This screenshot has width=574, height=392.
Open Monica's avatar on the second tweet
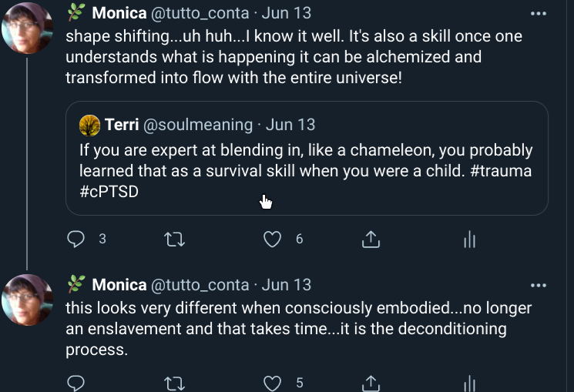[x=28, y=300]
